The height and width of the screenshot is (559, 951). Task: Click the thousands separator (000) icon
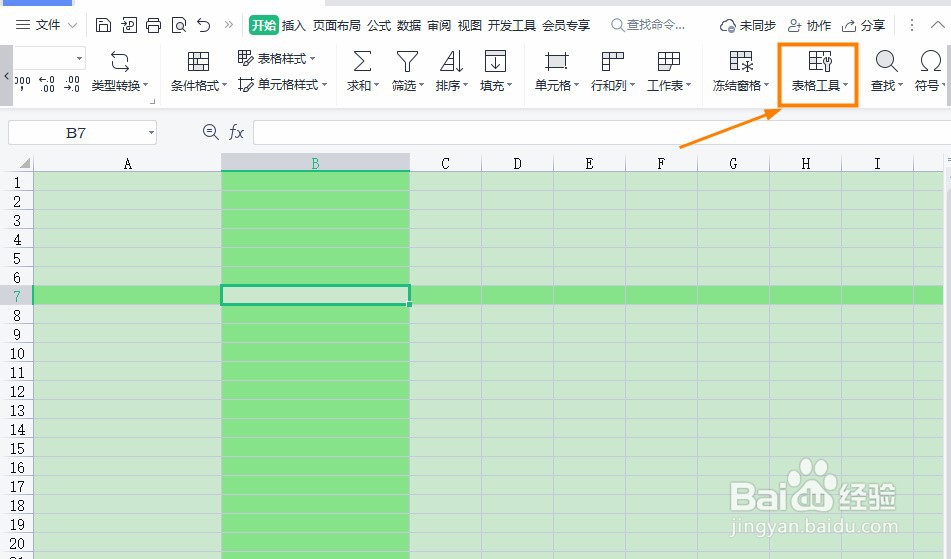pos(22,84)
